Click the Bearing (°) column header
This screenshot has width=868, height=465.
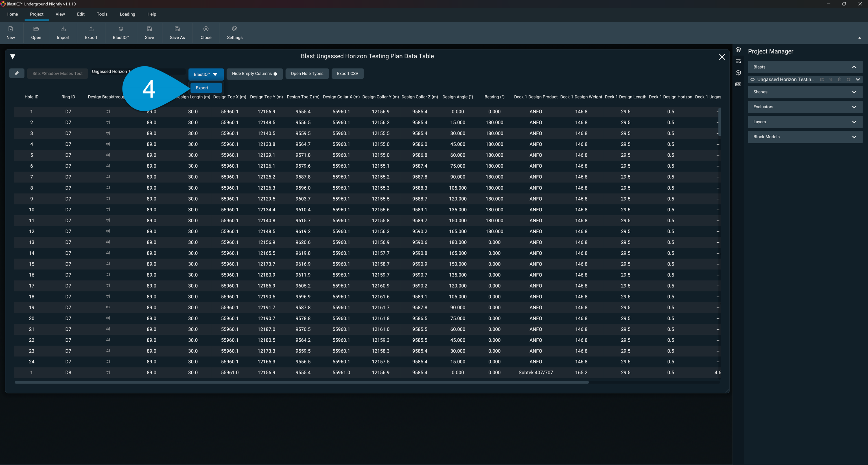click(494, 97)
